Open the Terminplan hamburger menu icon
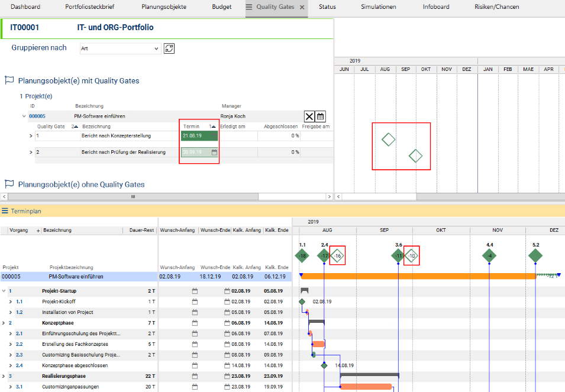Screen dimensions: 565x392 (x=5, y=211)
